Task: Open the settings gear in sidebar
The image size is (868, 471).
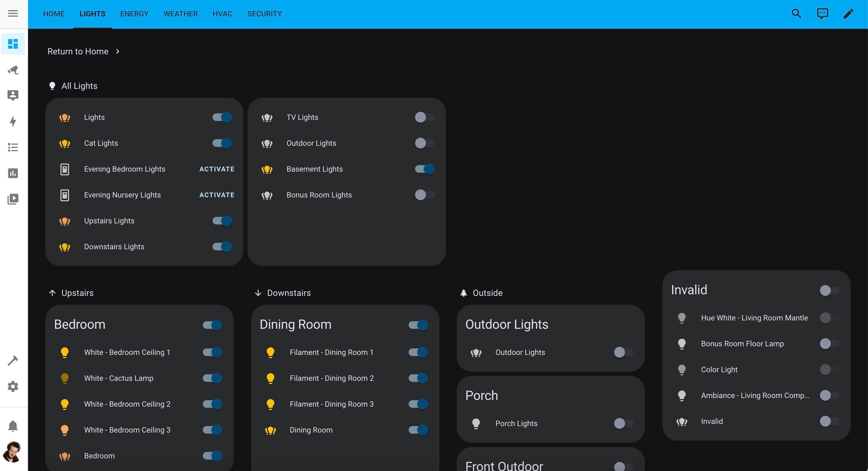Action: pyautogui.click(x=13, y=386)
